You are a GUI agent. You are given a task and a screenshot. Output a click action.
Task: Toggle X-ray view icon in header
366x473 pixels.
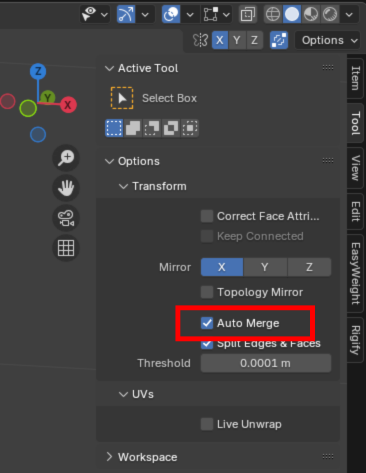[x=248, y=14]
